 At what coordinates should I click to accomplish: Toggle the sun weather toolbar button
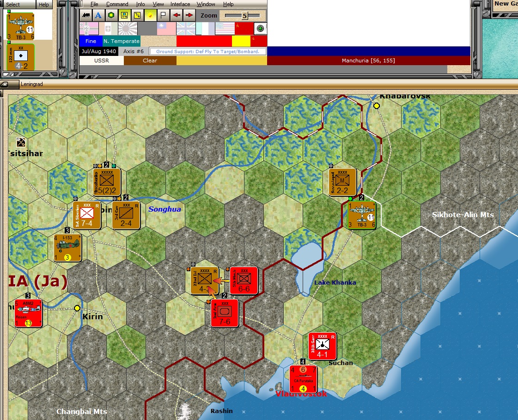click(150, 15)
